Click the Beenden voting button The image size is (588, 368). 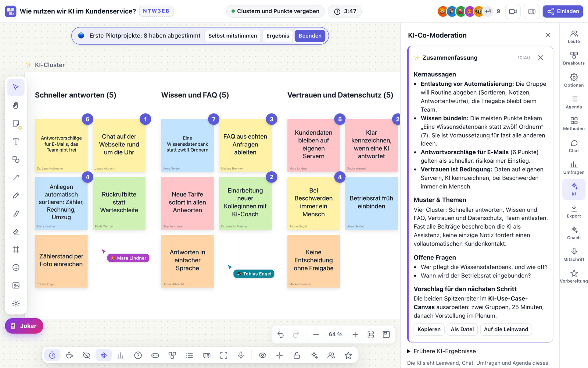310,36
